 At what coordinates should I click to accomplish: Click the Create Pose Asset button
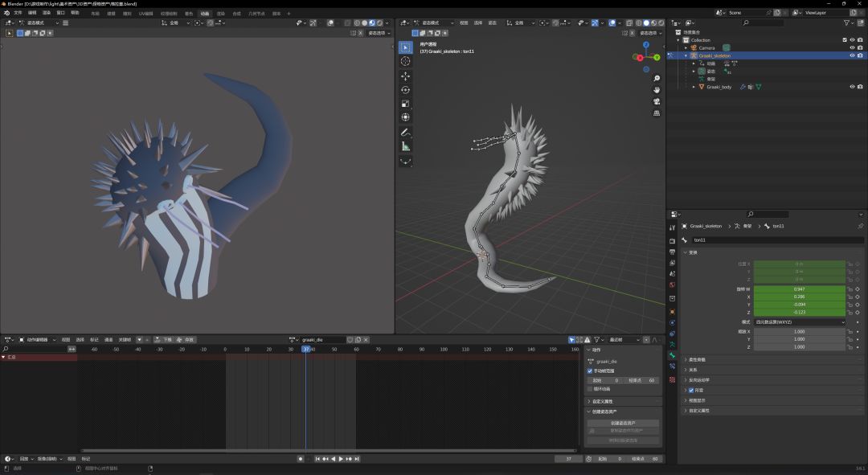click(x=623, y=423)
